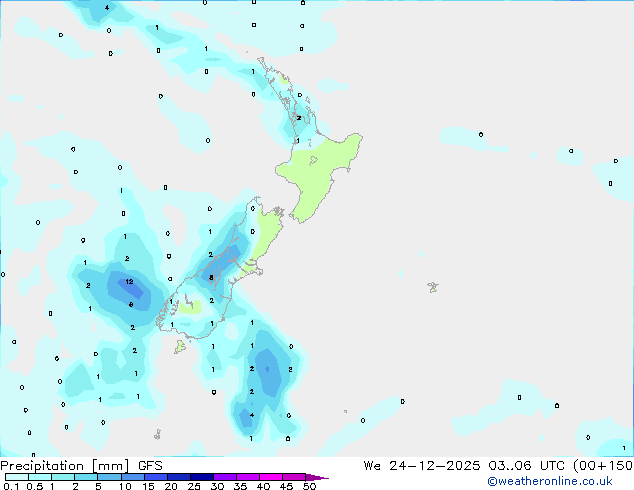
Task: Pick the 25–30 mm dark navy legend swatch
Action: click(201, 477)
